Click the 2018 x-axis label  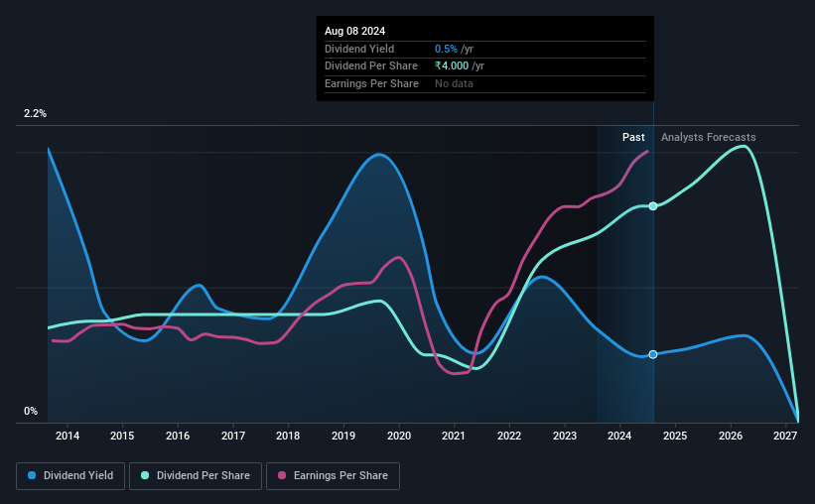pos(288,436)
